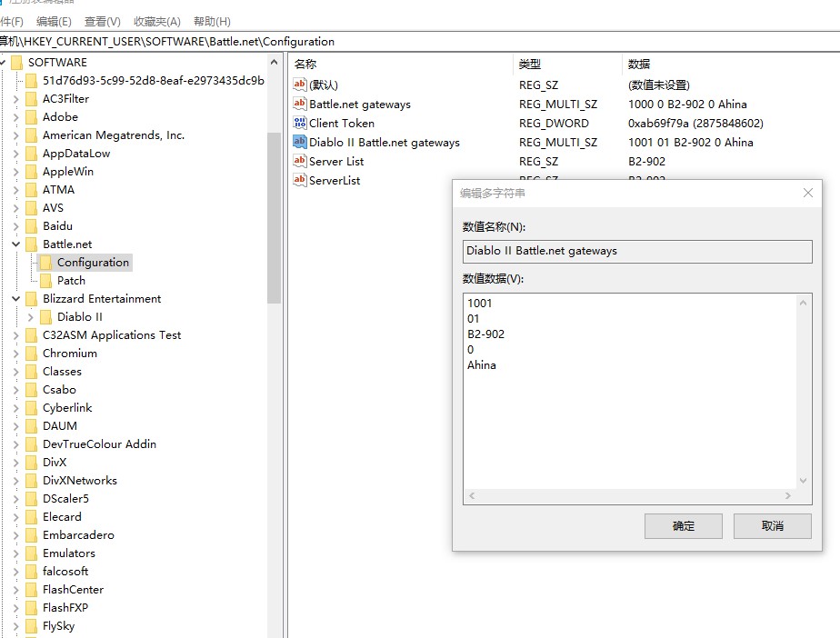Expand the AC3Filter key
The image size is (840, 638).
(x=16, y=99)
